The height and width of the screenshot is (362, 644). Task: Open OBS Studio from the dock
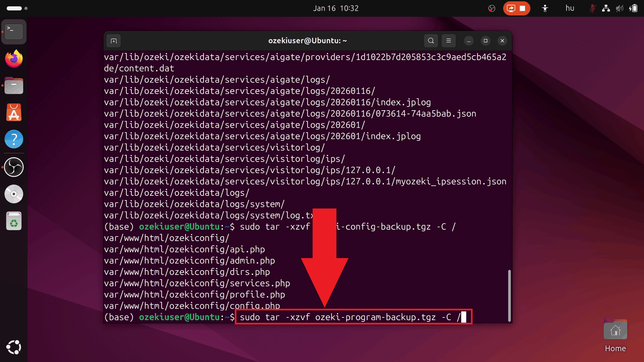pyautogui.click(x=14, y=167)
